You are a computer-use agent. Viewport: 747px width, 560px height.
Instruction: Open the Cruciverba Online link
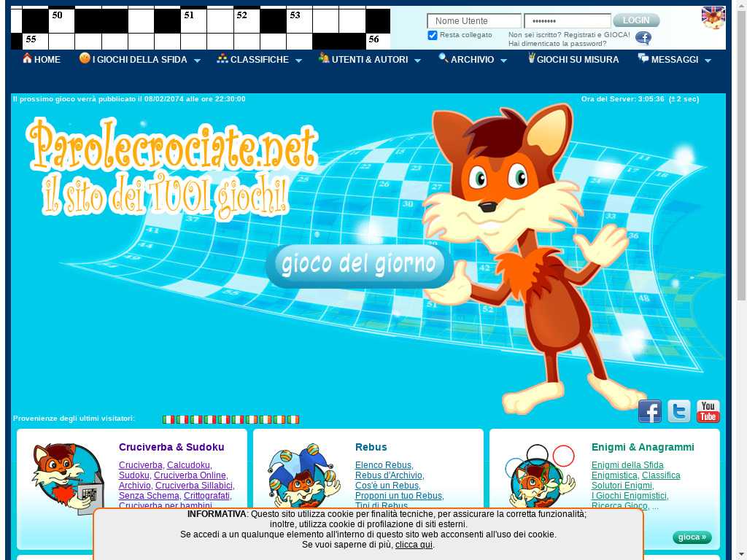click(x=190, y=475)
